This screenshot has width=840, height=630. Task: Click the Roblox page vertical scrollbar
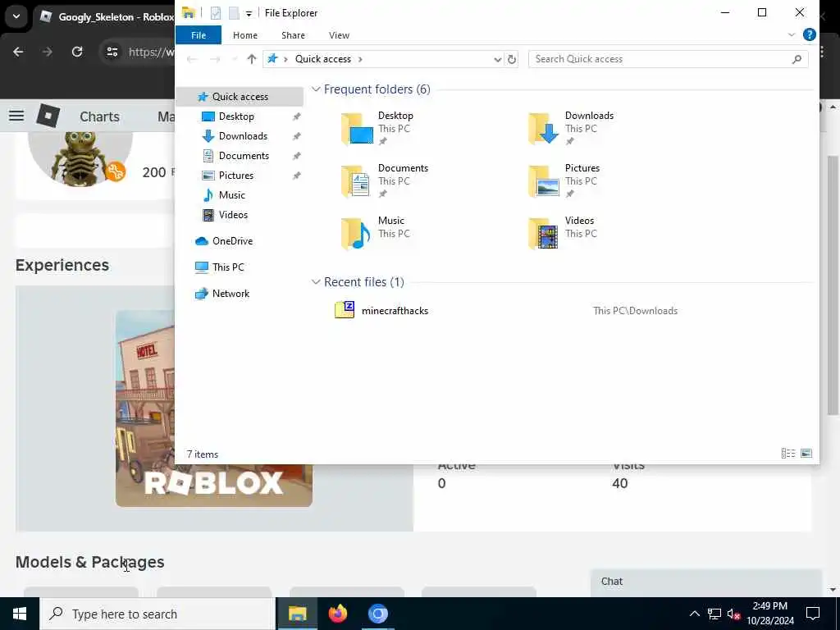tap(833, 284)
